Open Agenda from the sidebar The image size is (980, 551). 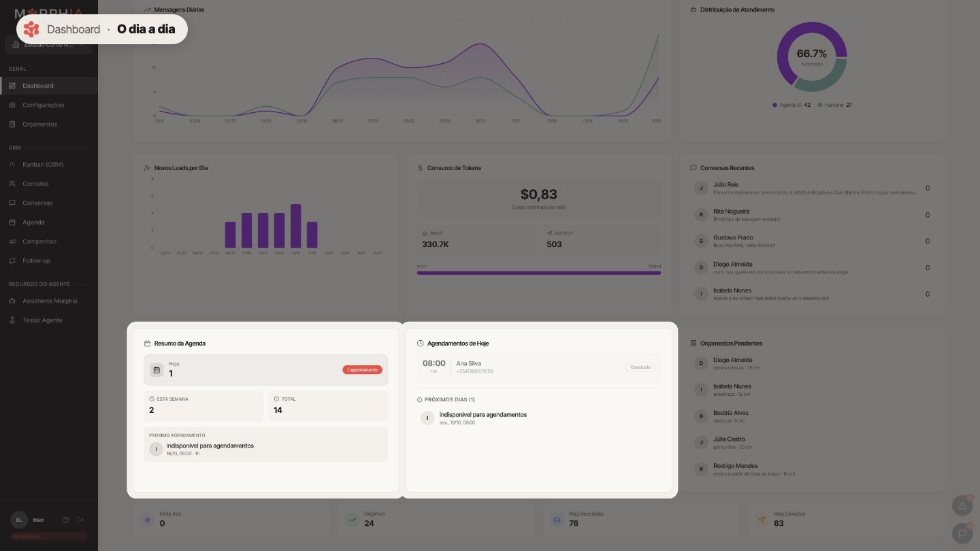pos(49,222)
